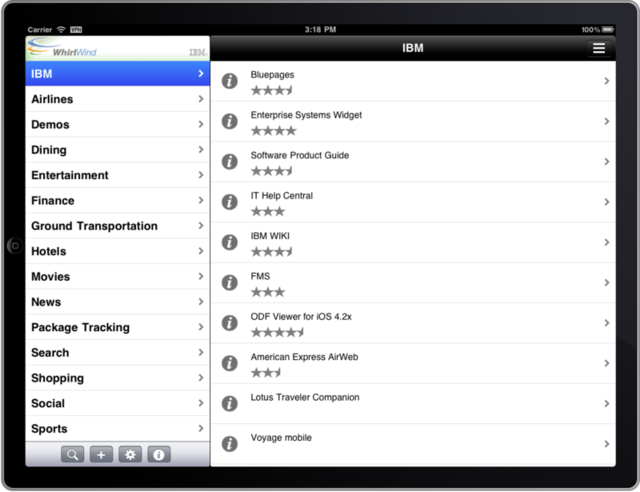Open Search category
640x492 pixels.
(x=118, y=352)
